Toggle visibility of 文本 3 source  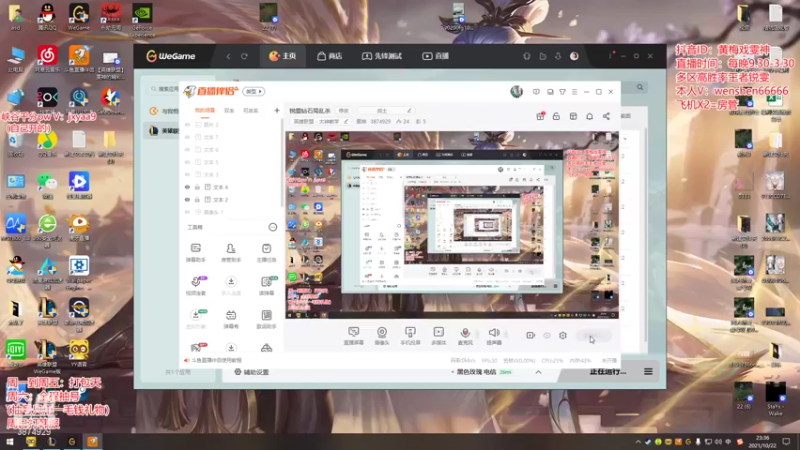pos(187,174)
